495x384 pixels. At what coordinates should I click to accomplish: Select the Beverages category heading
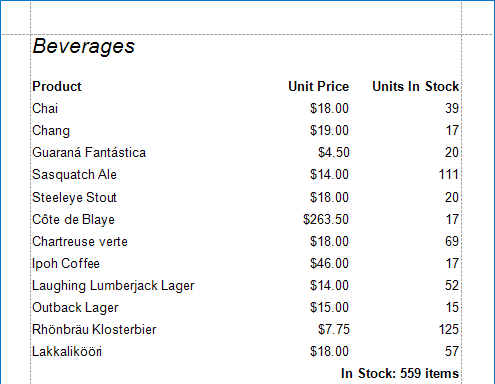point(84,46)
